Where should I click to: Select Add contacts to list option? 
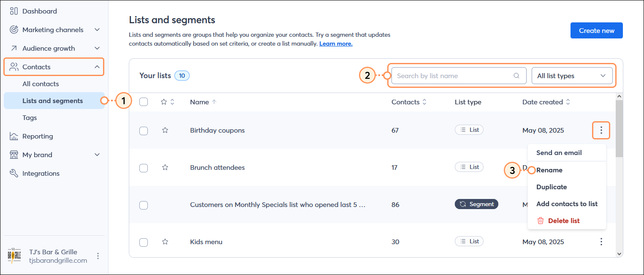tap(567, 204)
